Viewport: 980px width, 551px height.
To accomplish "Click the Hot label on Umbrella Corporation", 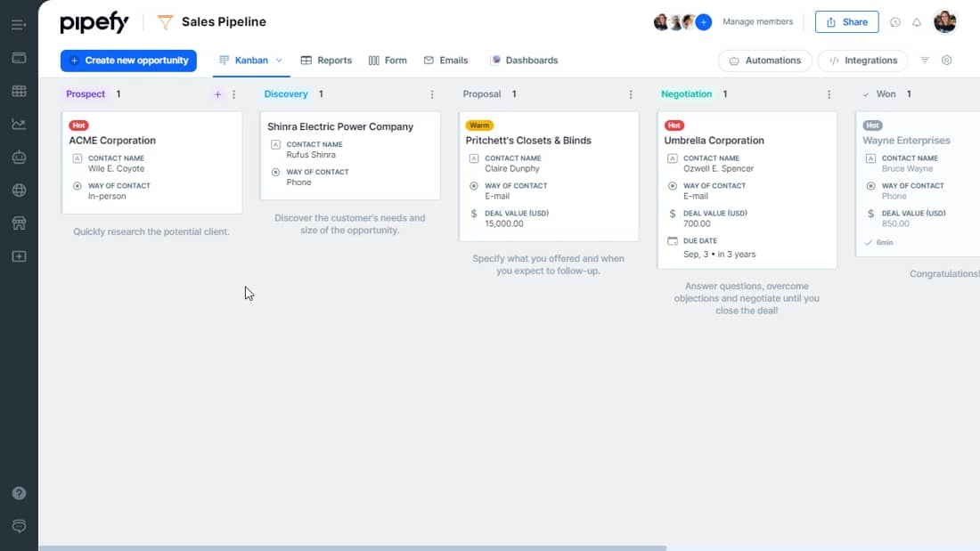I will click(674, 126).
